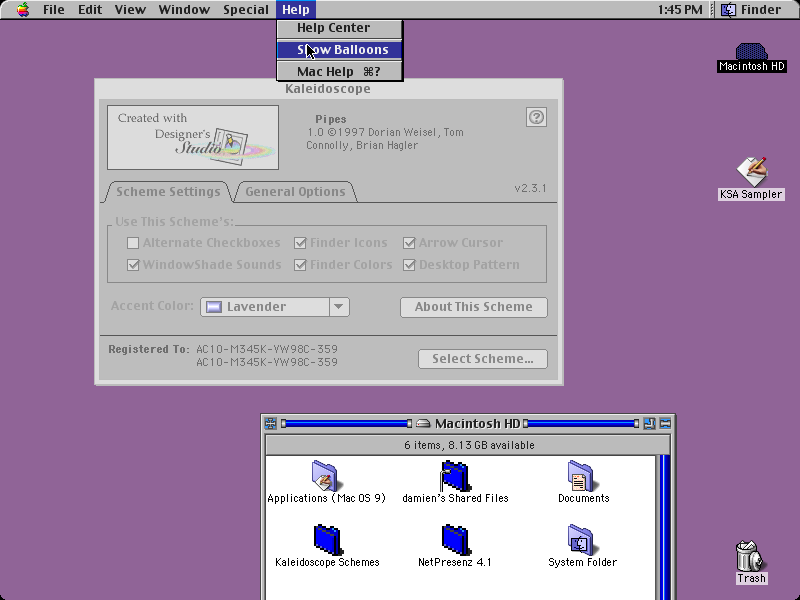Open the Edit menu
The width and height of the screenshot is (800, 600).
pyautogui.click(x=90, y=10)
